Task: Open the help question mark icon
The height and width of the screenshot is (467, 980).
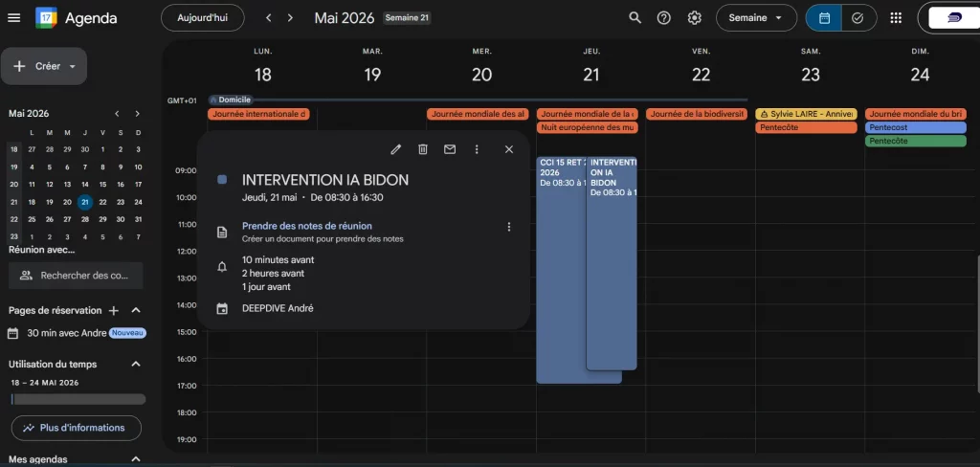Action: pos(664,18)
